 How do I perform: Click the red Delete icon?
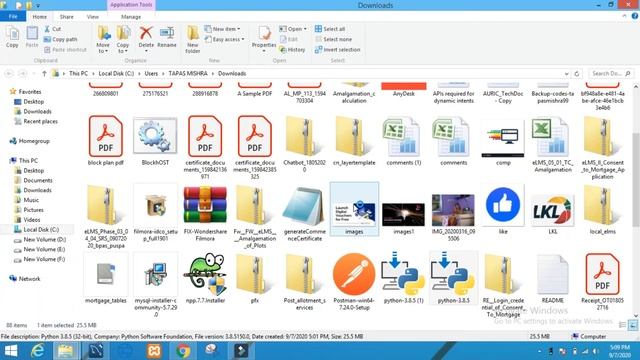pos(146,33)
